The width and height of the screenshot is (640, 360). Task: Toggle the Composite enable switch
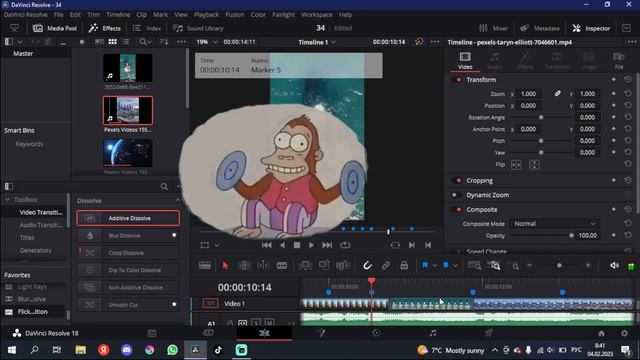458,209
